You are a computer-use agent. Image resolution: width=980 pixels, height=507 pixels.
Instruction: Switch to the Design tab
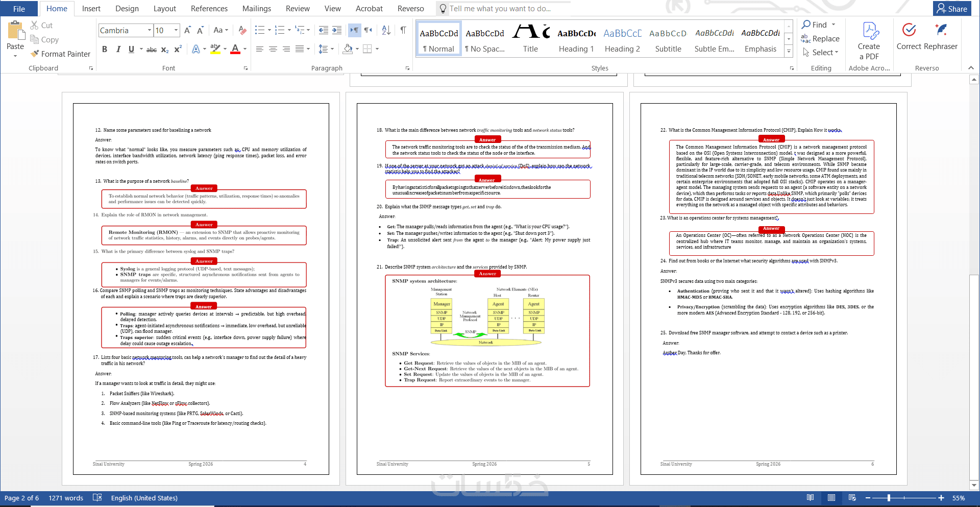click(x=127, y=9)
